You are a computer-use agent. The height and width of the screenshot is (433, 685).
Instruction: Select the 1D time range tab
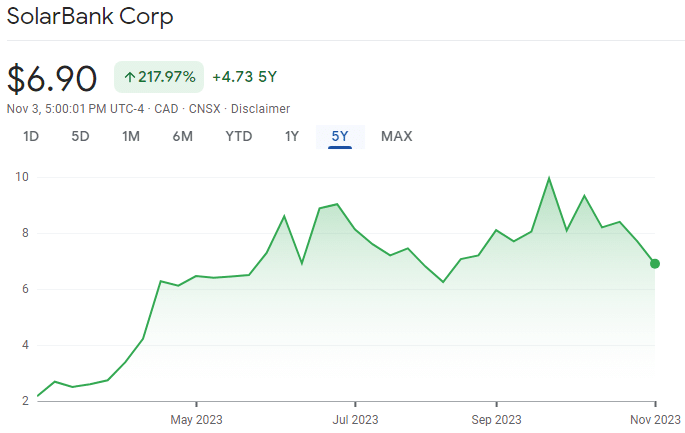point(31,136)
